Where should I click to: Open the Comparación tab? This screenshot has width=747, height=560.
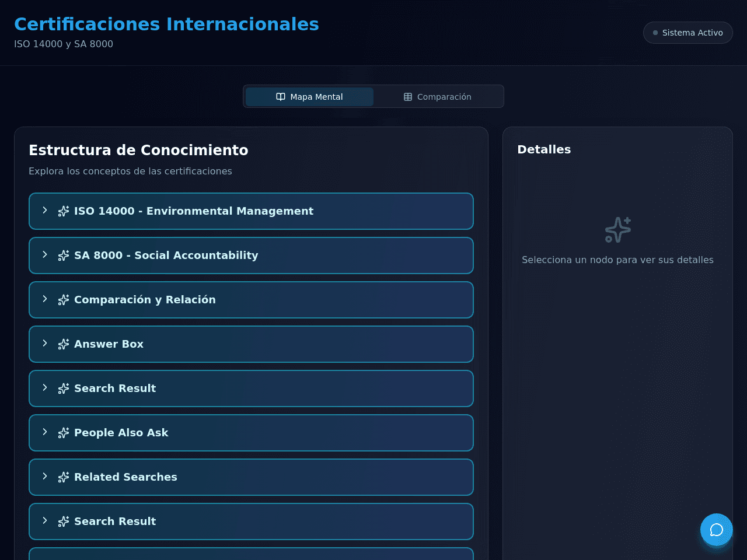click(x=438, y=97)
